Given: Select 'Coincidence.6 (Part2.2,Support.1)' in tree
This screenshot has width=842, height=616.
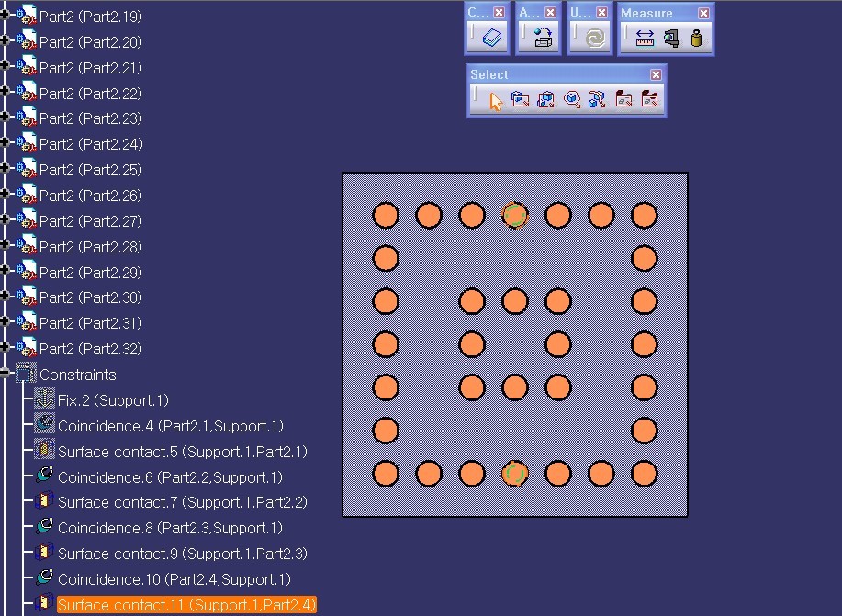Looking at the screenshot, I should (x=170, y=476).
